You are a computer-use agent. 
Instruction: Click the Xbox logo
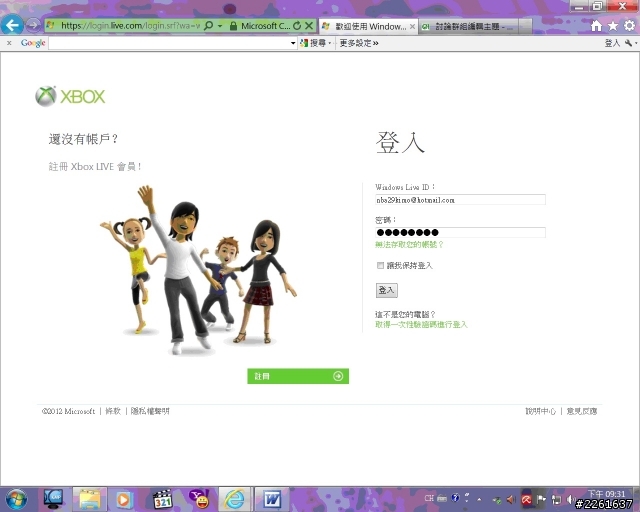click(x=70, y=96)
